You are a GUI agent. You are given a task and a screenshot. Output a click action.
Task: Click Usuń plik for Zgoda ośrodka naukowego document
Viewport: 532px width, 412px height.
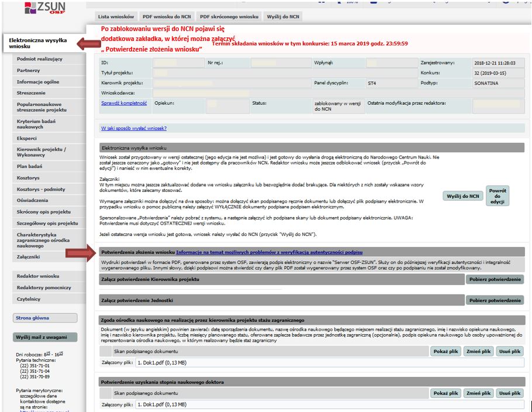point(510,351)
